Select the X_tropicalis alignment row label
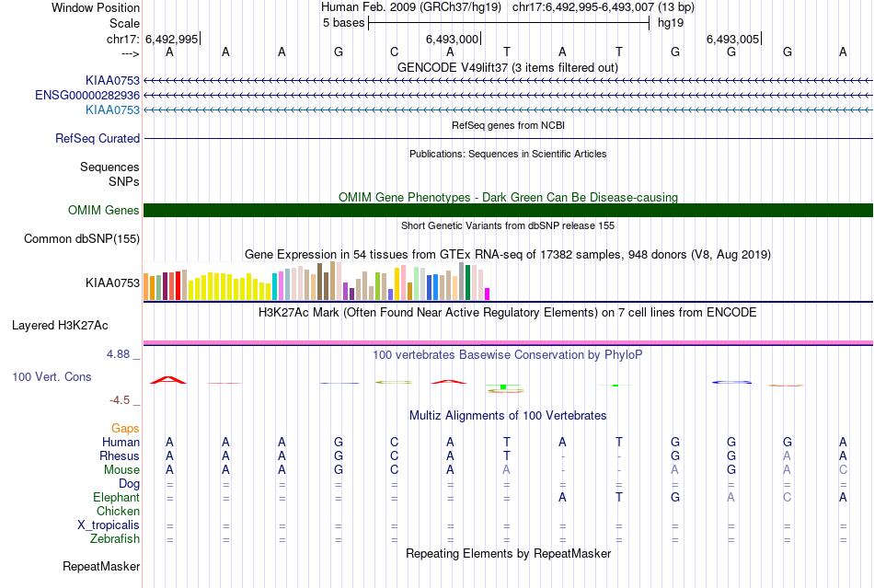 pos(109,525)
